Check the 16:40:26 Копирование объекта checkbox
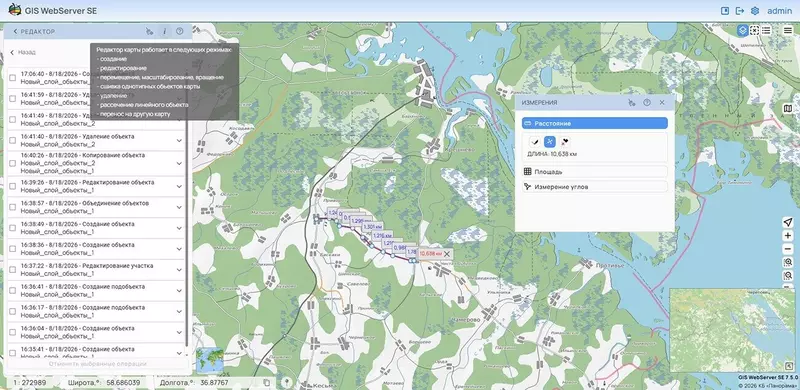800x390 pixels. (x=13, y=163)
